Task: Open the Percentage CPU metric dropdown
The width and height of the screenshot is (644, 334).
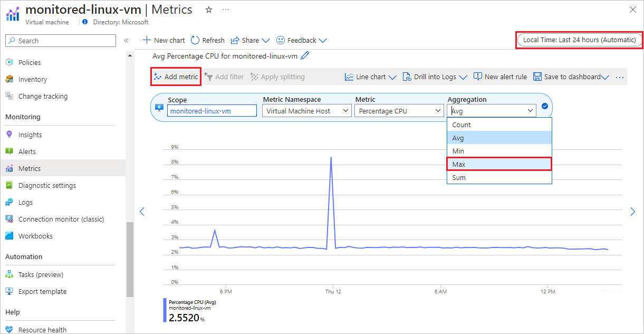Action: click(x=399, y=111)
